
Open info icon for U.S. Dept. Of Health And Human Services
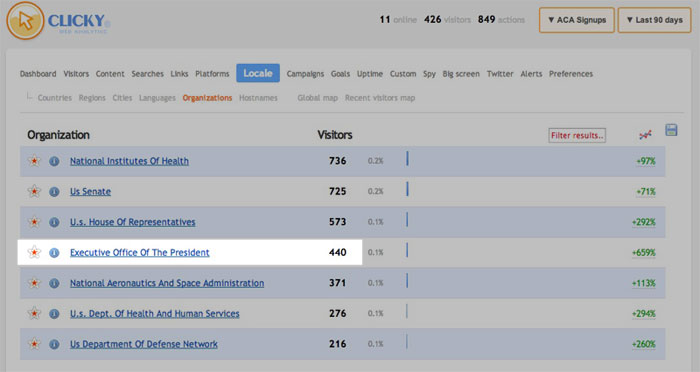(54, 313)
